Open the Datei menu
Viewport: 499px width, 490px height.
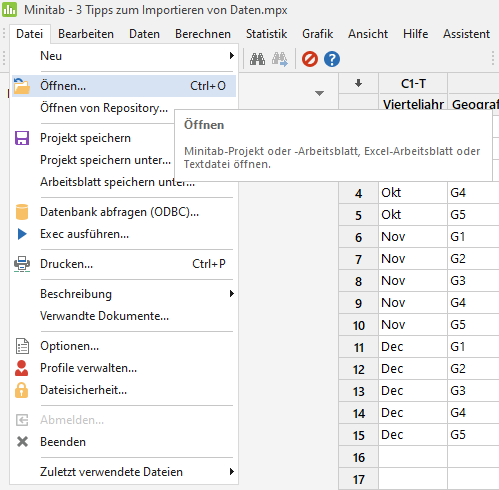click(x=30, y=34)
